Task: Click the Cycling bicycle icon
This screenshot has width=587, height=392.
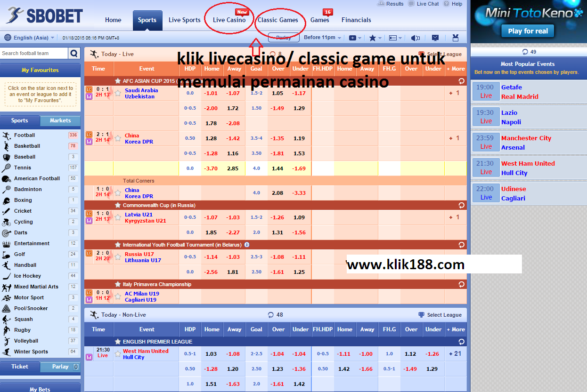Action: [6, 222]
